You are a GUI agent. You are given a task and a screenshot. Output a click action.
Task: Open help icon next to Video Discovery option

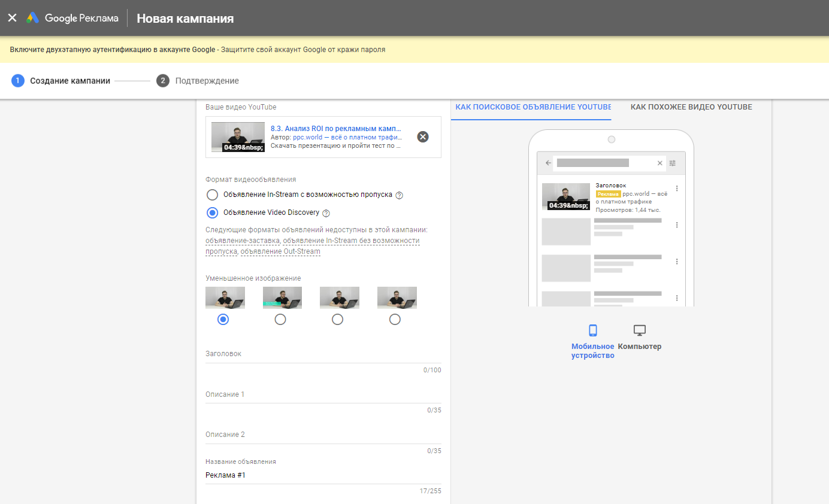[x=326, y=213]
